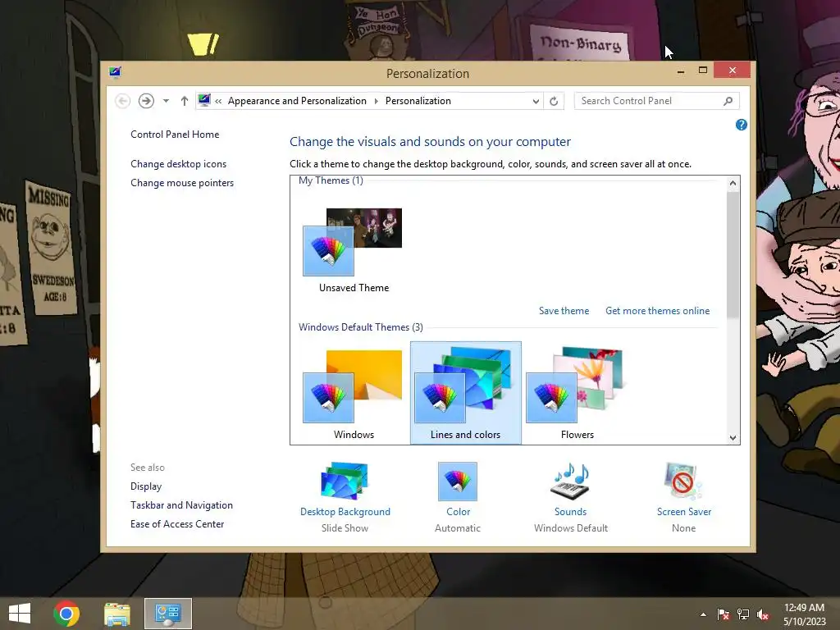
Task: Open the Windows Start button
Action: click(20, 614)
